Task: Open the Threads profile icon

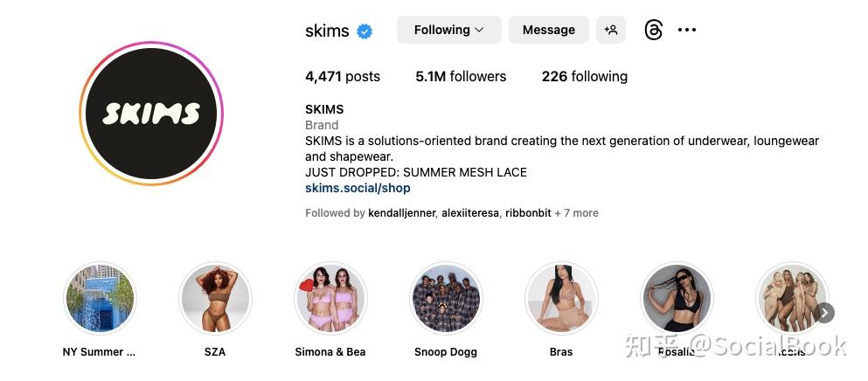Action: click(653, 30)
